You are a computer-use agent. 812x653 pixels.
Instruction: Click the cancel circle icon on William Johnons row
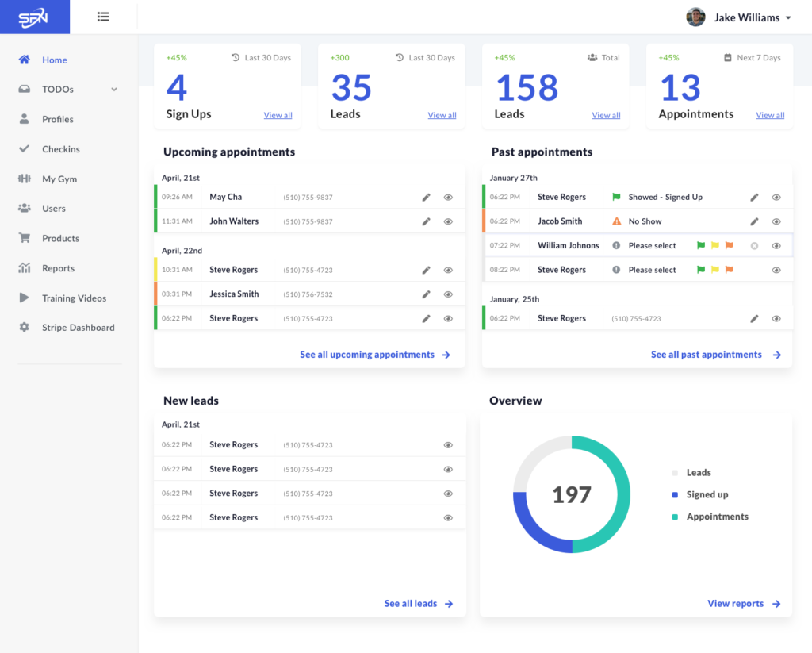755,246
